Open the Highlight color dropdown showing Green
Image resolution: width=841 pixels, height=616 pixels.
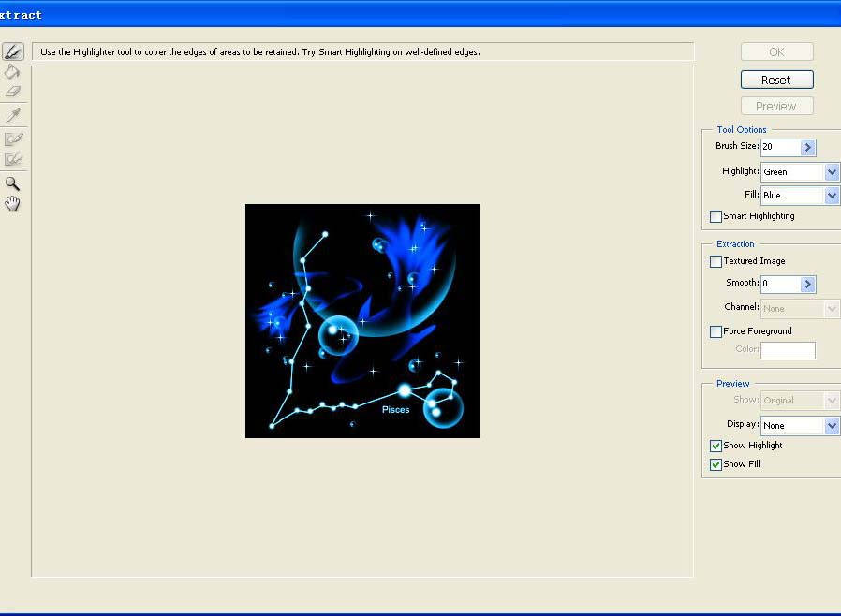(832, 172)
